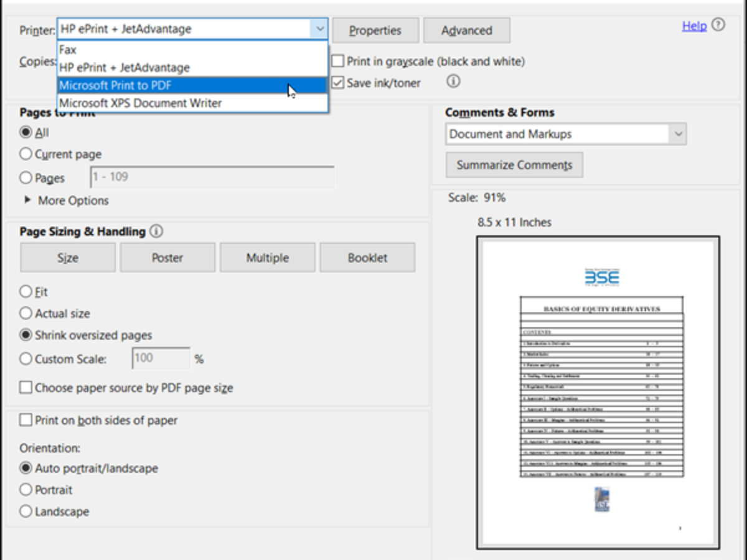Select Pages range radio button
The width and height of the screenshot is (747, 560).
[x=26, y=177]
